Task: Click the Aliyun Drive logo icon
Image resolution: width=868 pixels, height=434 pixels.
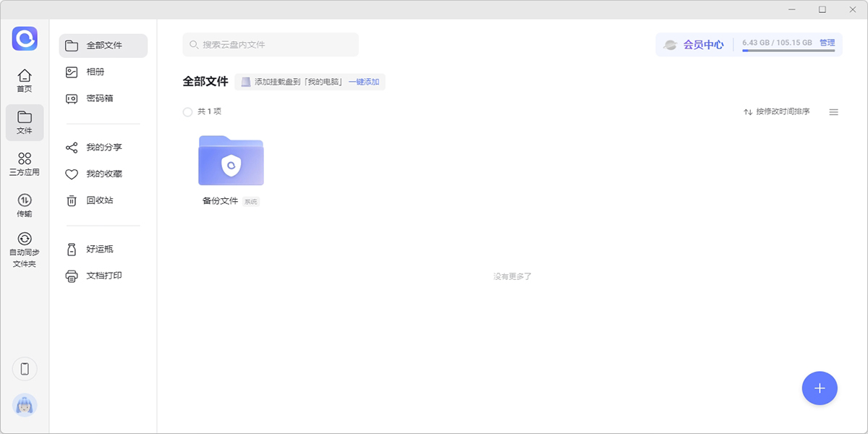Action: pos(25,38)
